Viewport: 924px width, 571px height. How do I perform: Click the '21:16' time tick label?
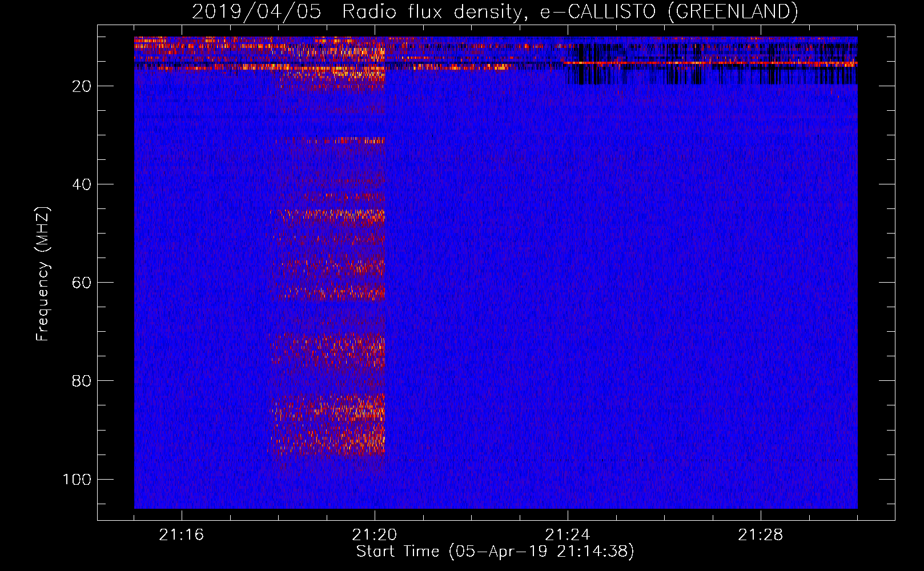point(182,535)
